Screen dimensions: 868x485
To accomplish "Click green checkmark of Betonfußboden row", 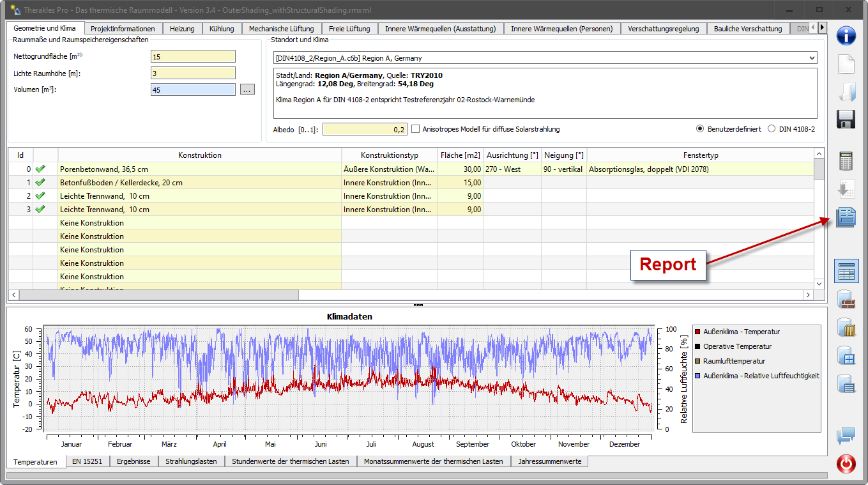I will 41,183.
